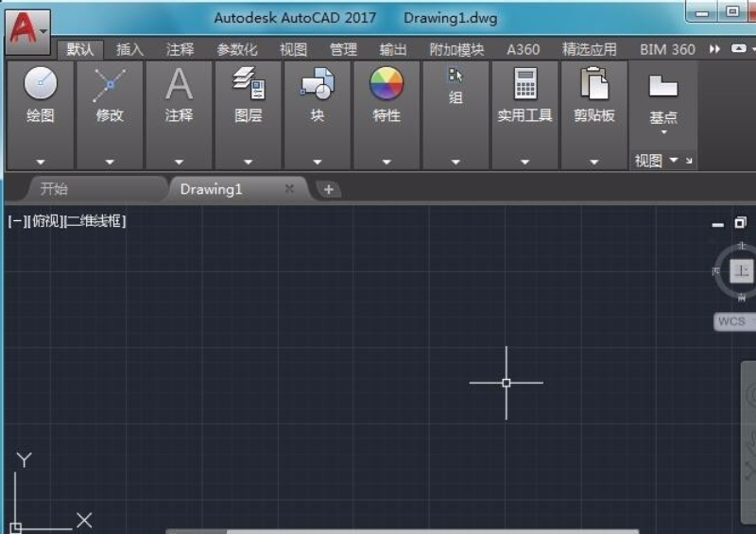756x534 pixels.
Task: Click the Utilities (实用工具) calculator icon
Action: [525, 83]
